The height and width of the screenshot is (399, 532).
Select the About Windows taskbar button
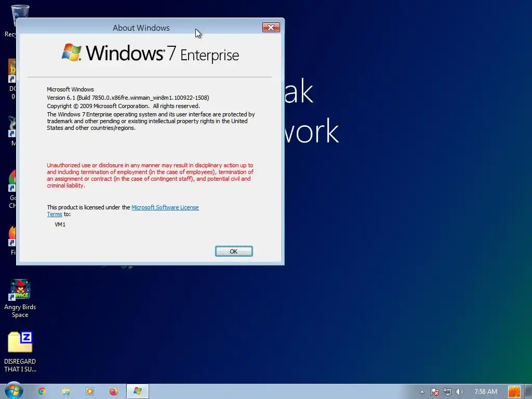coord(137,391)
